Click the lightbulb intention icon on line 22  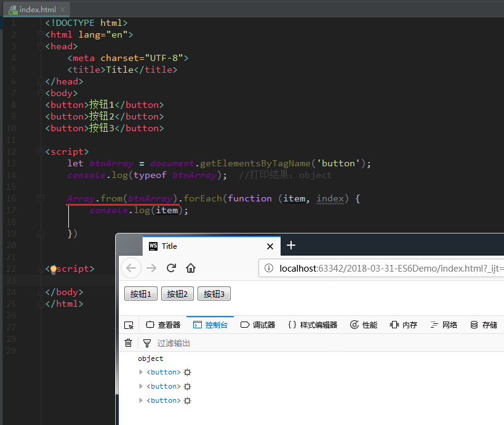click(x=53, y=269)
